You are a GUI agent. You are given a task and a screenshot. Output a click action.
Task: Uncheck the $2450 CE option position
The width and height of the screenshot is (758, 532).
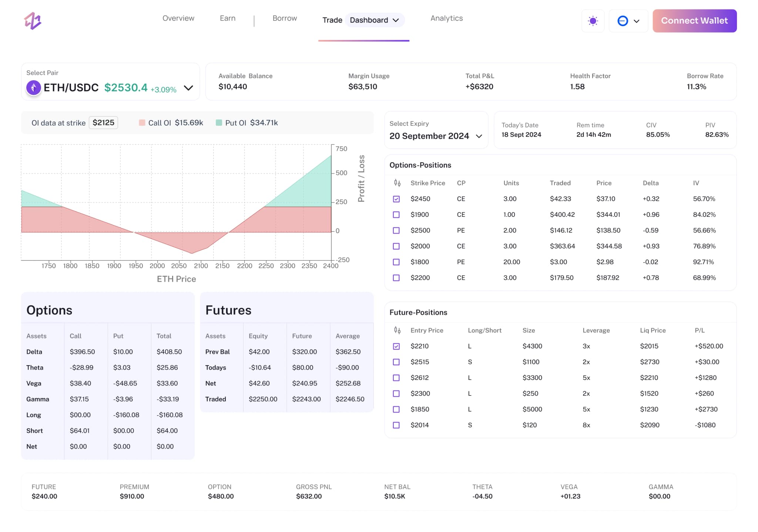click(396, 199)
